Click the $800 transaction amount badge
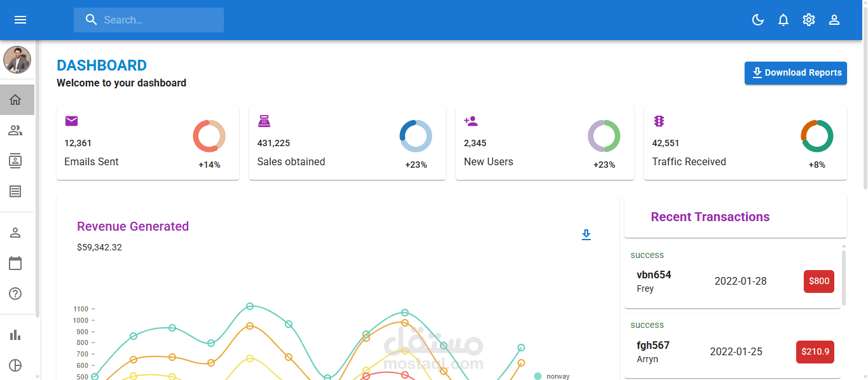The height and width of the screenshot is (380, 868). click(819, 281)
